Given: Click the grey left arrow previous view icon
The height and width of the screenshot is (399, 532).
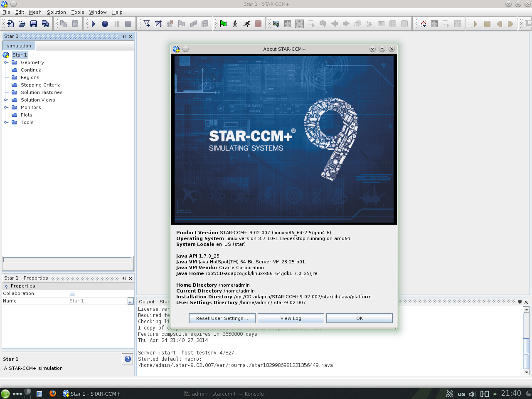Looking at the screenshot, I should [335, 24].
